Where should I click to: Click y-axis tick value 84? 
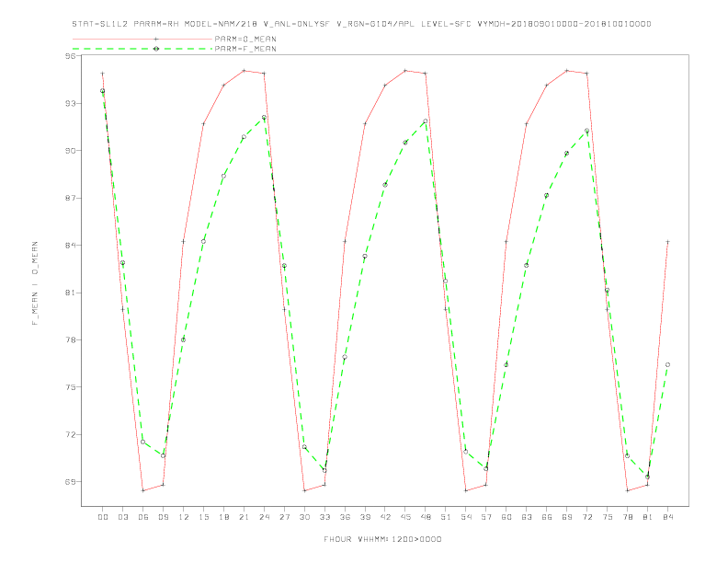coord(71,246)
